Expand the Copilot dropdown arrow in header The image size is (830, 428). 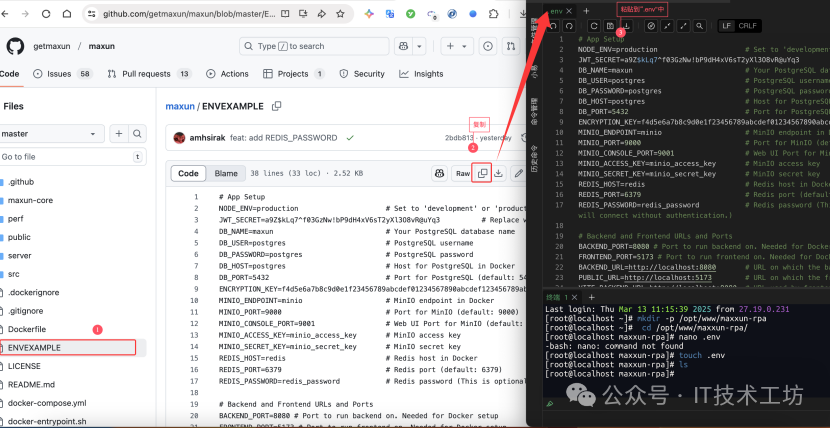coord(419,46)
